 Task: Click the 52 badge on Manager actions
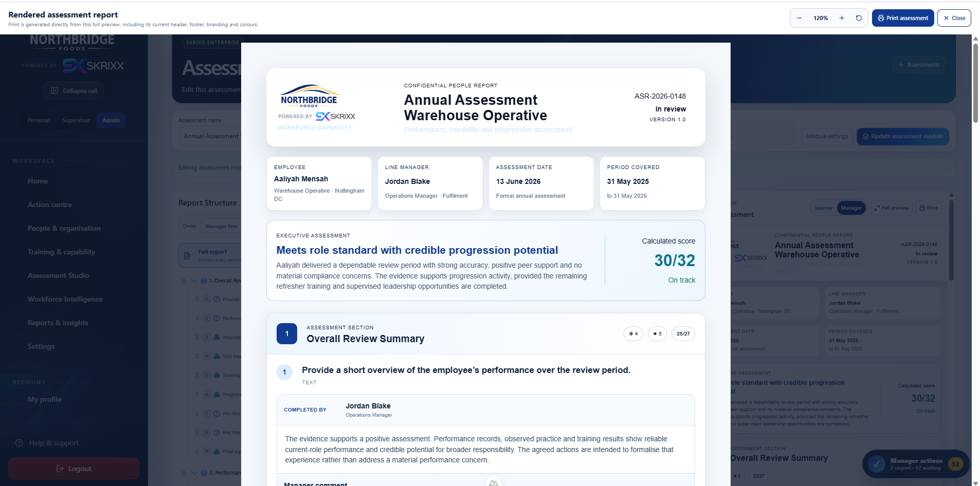955,464
